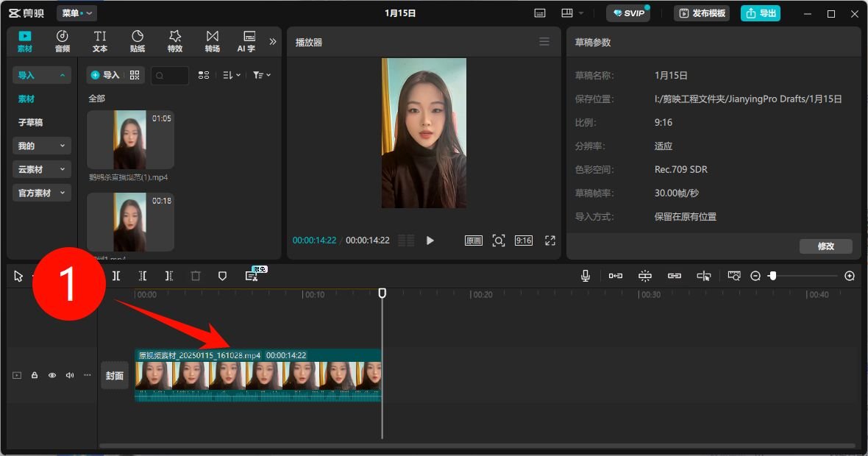Expand the 我的 section in sidebar

point(41,146)
